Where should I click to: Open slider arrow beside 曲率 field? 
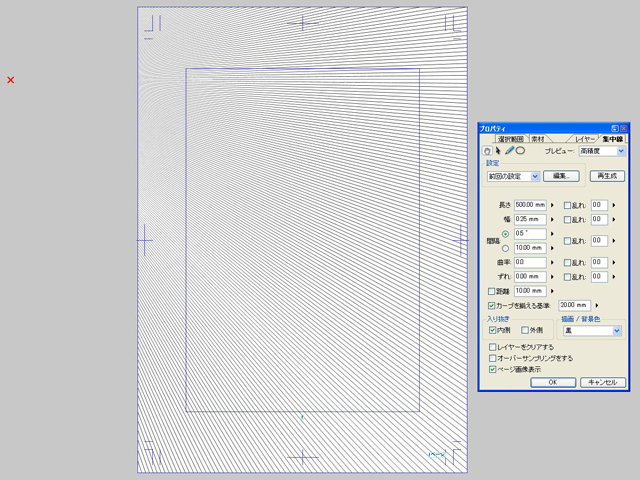coord(552,262)
